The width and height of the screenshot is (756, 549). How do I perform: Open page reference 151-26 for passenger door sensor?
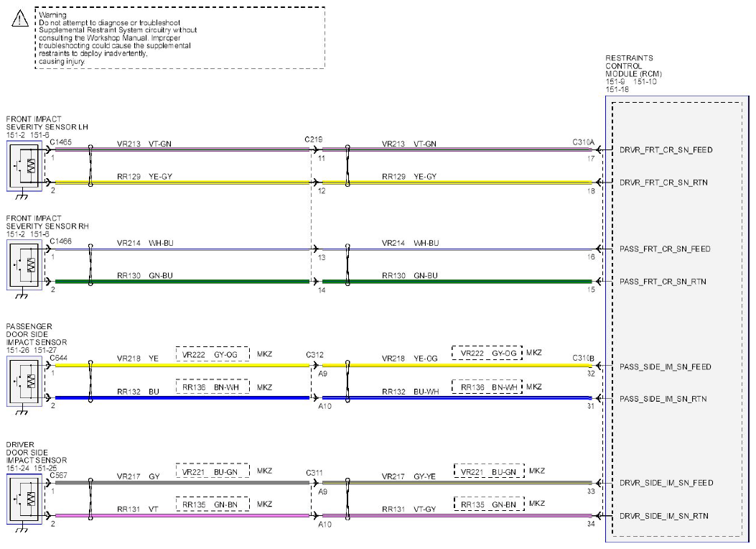pyautogui.click(x=18, y=350)
